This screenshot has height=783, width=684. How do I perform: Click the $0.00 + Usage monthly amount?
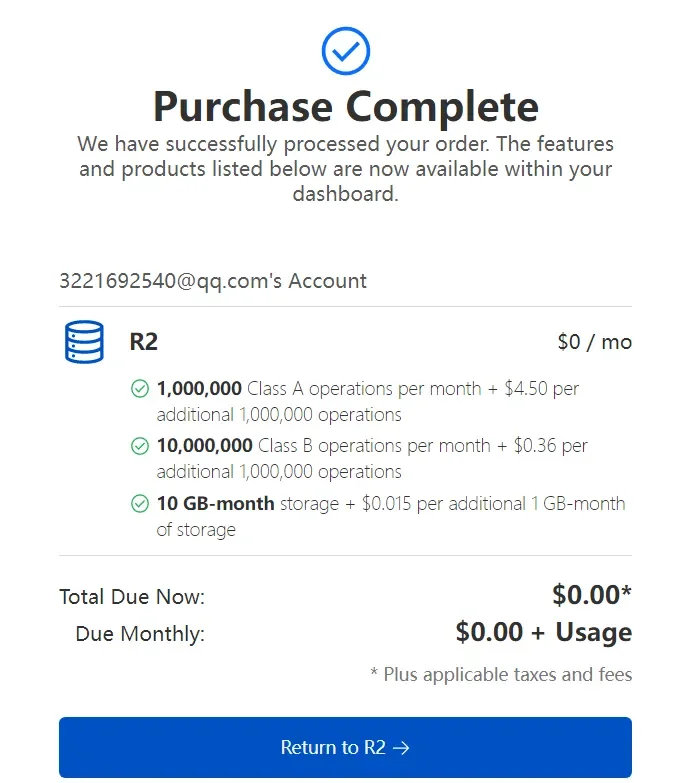click(543, 632)
